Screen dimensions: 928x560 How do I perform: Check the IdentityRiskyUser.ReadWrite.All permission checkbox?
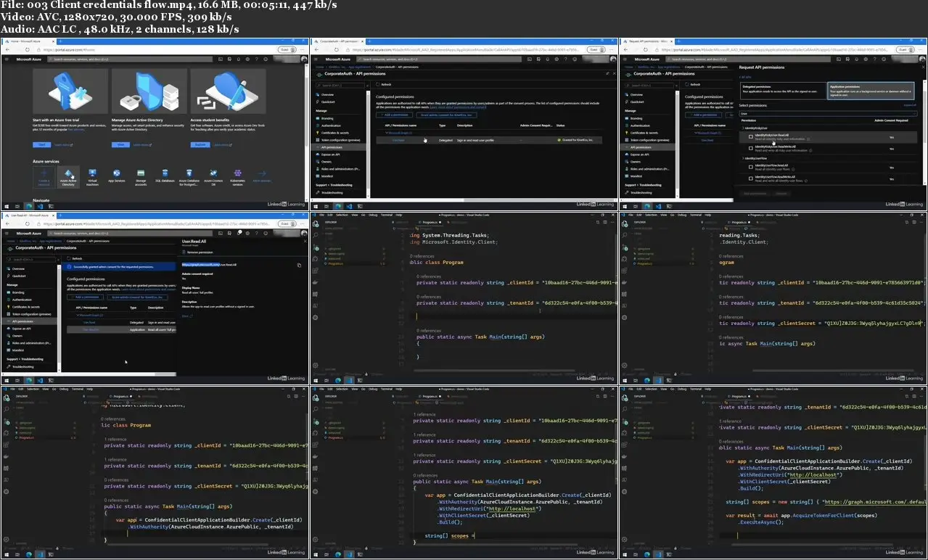(x=751, y=148)
